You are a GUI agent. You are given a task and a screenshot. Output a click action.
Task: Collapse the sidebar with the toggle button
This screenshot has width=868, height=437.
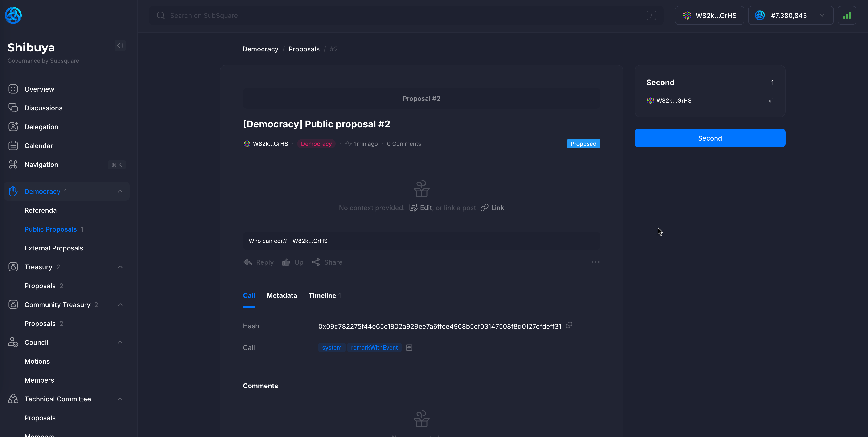click(x=120, y=46)
